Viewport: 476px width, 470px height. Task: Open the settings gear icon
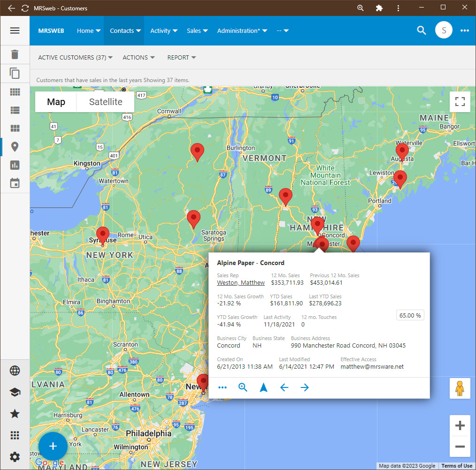tap(15, 457)
